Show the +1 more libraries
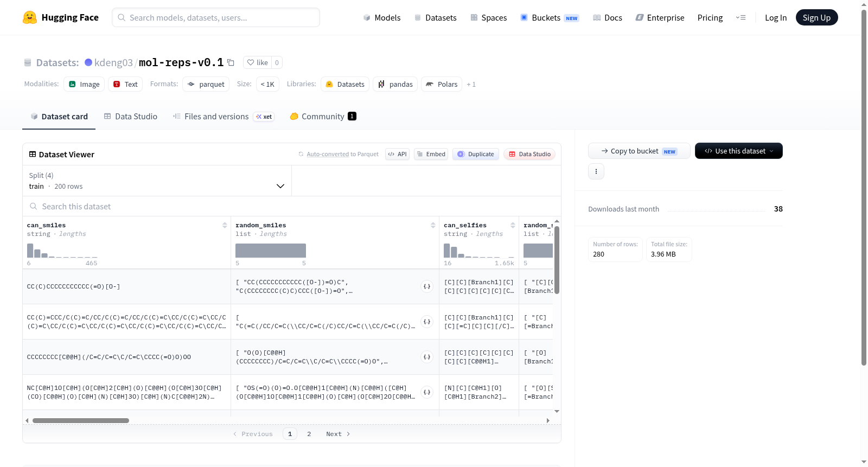The height and width of the screenshot is (467, 868). click(471, 84)
